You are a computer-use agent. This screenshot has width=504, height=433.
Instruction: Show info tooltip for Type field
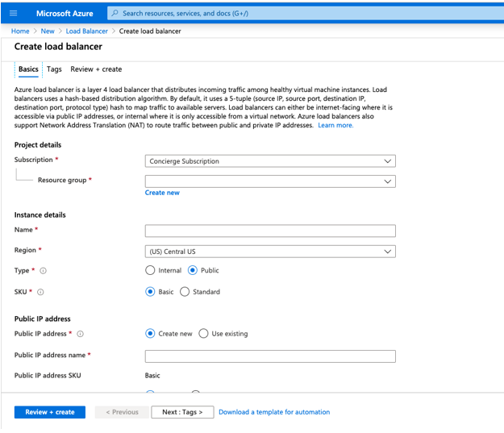[x=43, y=271]
